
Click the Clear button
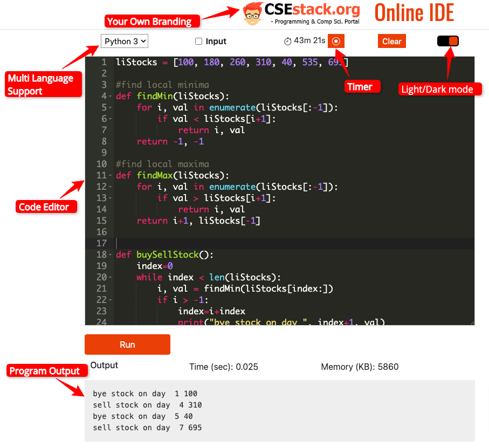[392, 41]
